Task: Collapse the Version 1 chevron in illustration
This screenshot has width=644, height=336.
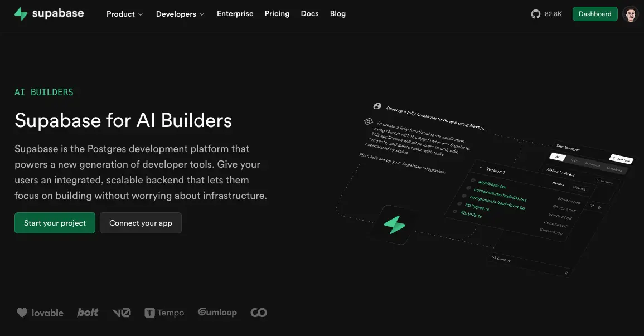Action: click(478, 167)
